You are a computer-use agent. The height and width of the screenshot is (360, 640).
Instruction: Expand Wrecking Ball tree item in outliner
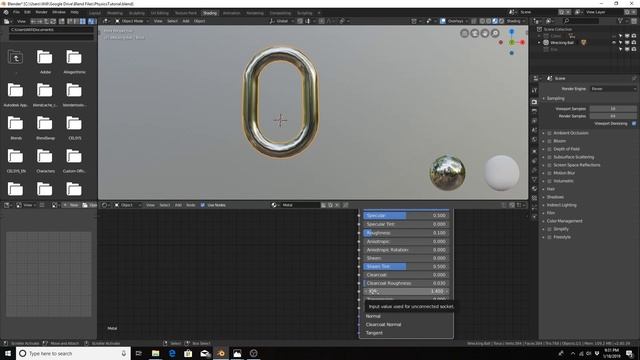click(x=539, y=42)
